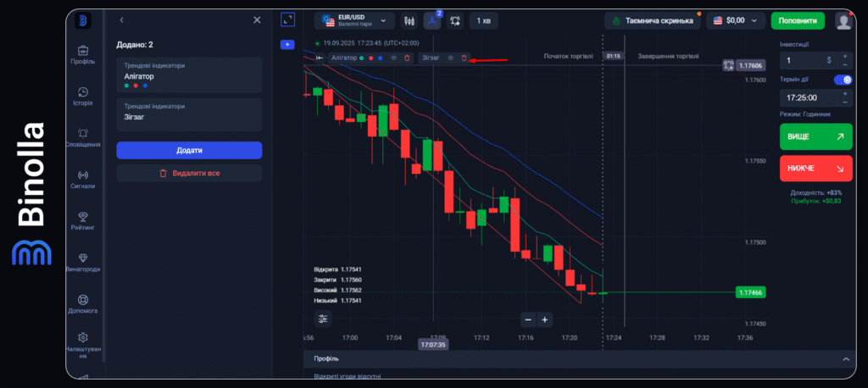Click the 1.17606 price tag
Image resolution: width=868 pixels, height=388 pixels.
pyautogui.click(x=751, y=65)
